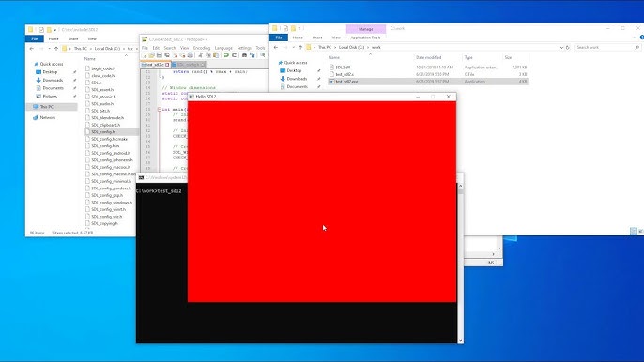Viewport: 644px width, 362px height.
Task: Click Print icon in Notepad++ toolbar
Action: (x=191, y=55)
